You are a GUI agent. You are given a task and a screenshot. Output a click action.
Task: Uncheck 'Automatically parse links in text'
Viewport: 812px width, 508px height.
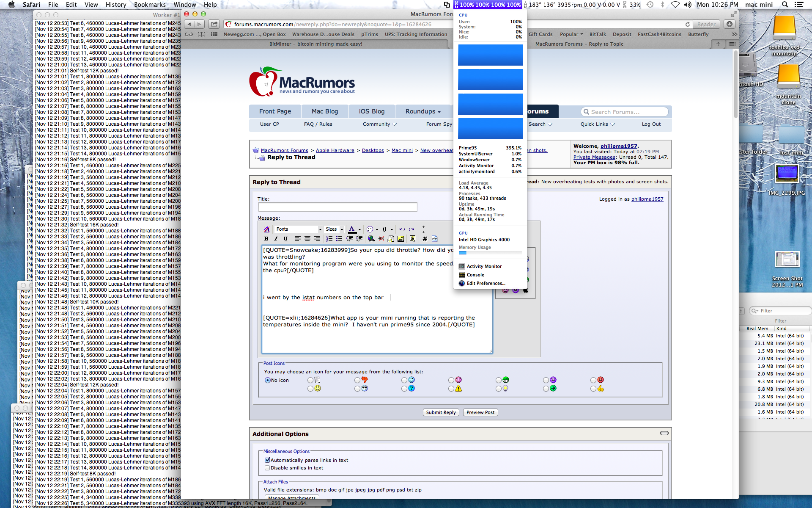tap(267, 460)
